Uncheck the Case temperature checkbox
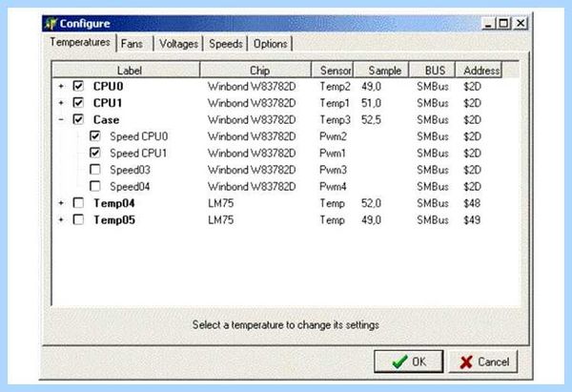Screen dimensions: 572x392 pos(78,119)
